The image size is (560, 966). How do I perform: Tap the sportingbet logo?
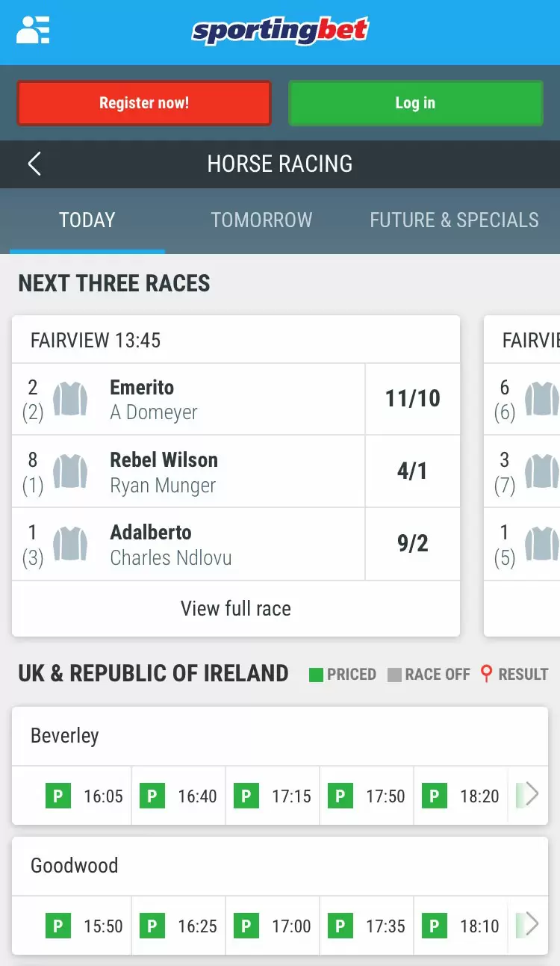(x=280, y=31)
